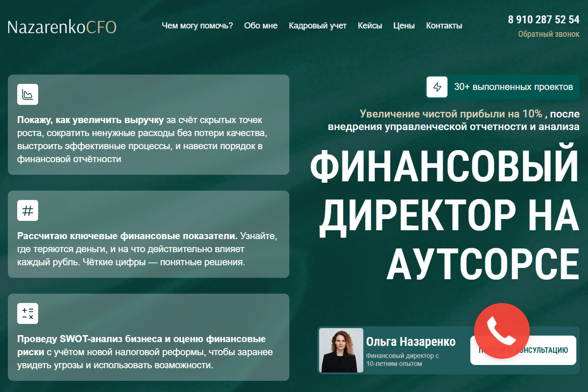588x392 pixels.
Task: Click the calculator icon in SWOT card
Action: point(28,314)
